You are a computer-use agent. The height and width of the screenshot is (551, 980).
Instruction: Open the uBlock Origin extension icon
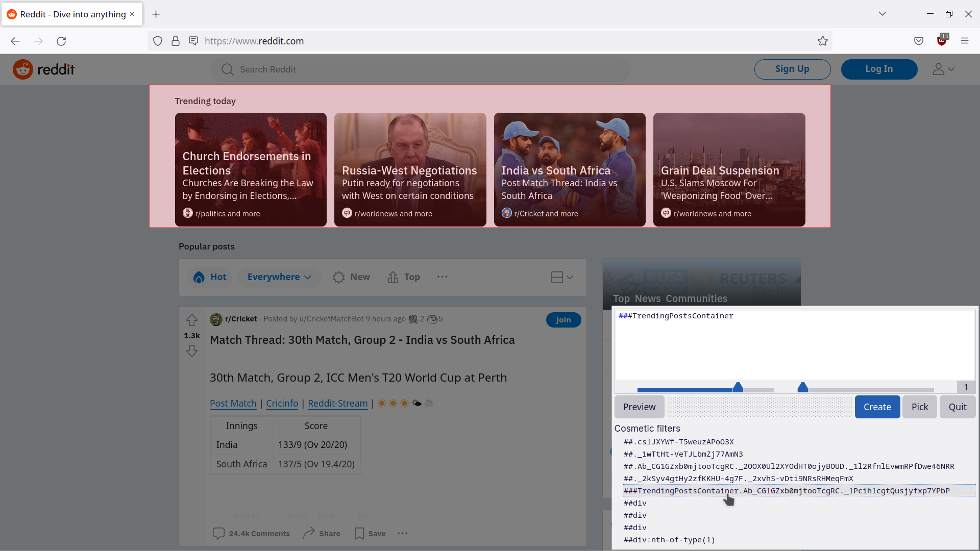pos(942,41)
